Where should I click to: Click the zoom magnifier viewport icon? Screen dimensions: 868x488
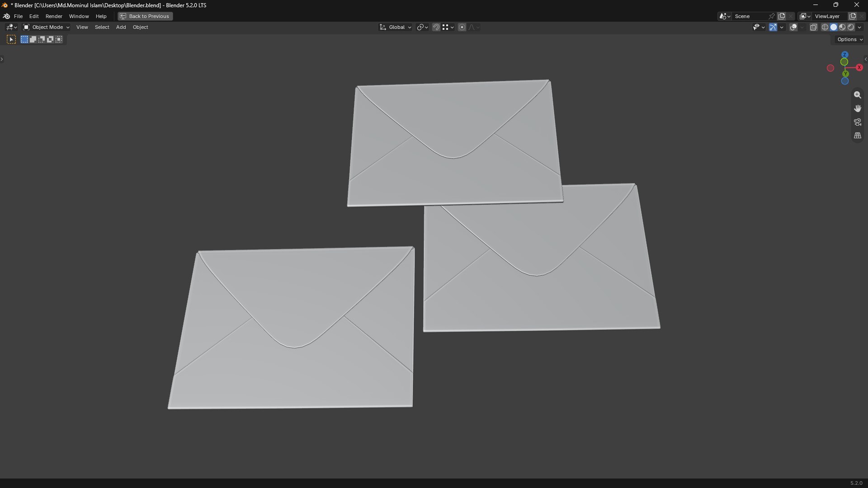pyautogui.click(x=857, y=95)
